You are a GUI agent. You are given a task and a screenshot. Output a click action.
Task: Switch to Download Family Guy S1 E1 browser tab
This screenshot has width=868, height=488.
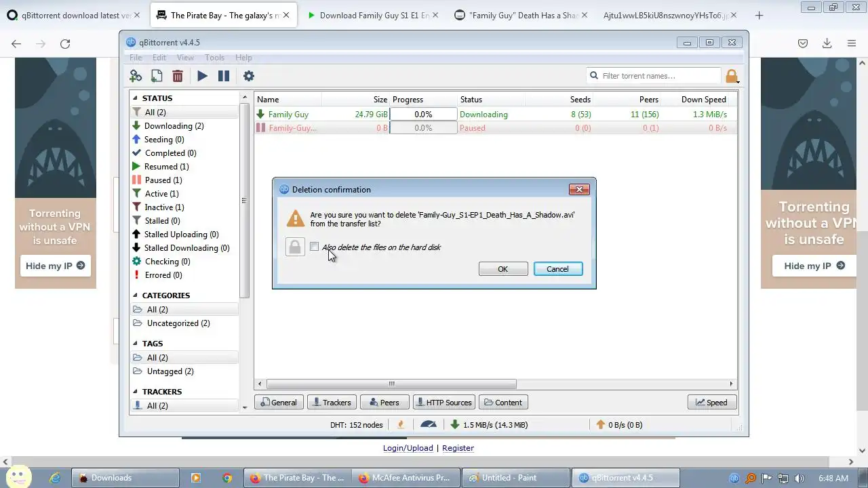click(372, 15)
